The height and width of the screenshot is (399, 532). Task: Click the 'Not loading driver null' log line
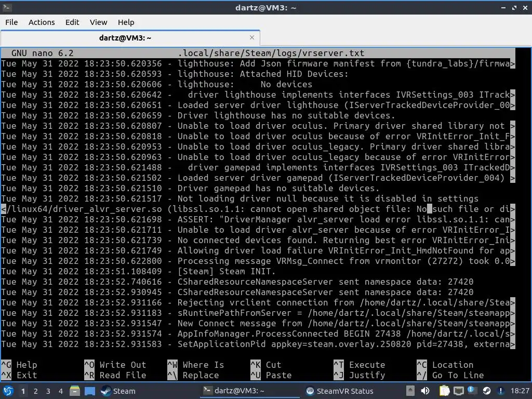point(240,198)
